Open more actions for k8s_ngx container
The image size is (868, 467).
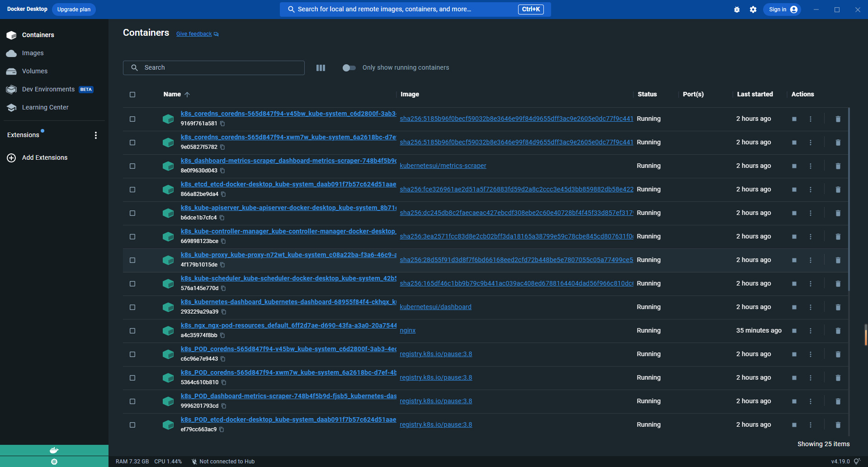[811, 331]
